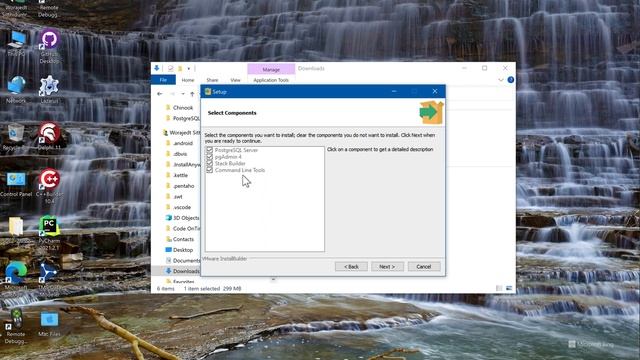Click Explorer back navigation arrow

pos(160,94)
